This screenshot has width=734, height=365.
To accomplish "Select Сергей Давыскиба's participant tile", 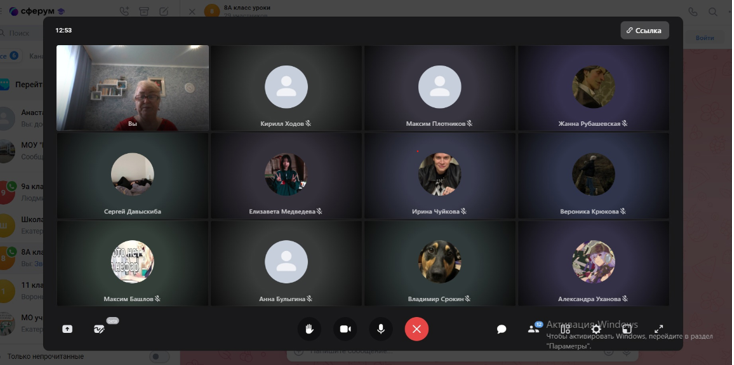I will 132,175.
